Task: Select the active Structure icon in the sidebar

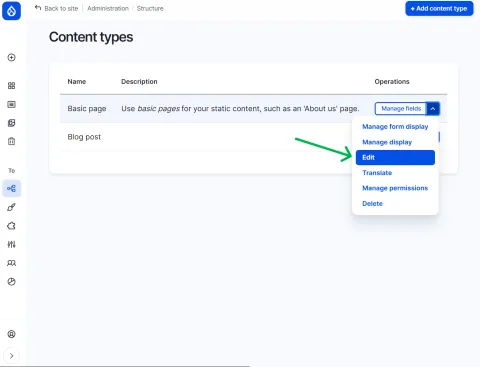Action: pos(11,188)
